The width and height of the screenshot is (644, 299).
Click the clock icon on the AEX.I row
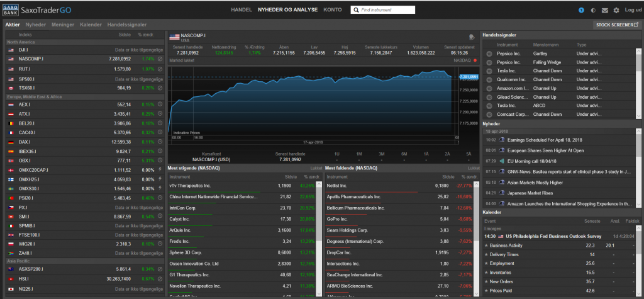tap(160, 104)
